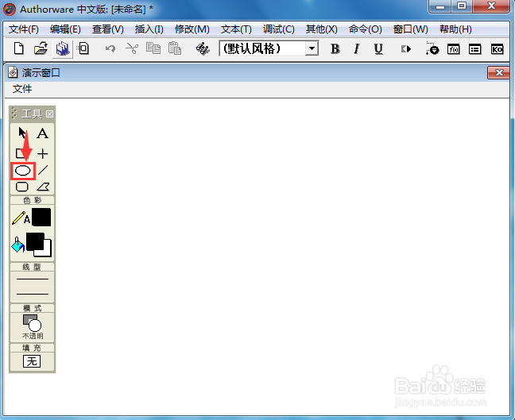Click the paint bucket fill icon
The width and height of the screenshot is (515, 420).
pos(17,245)
